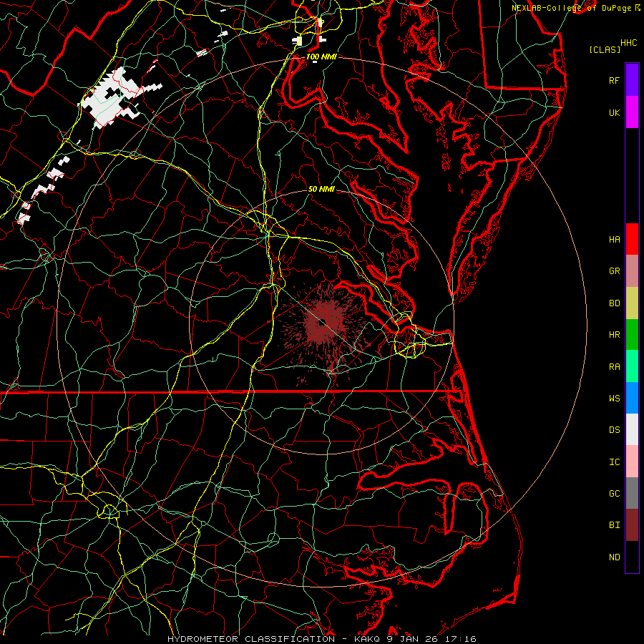
Task: Click the GC legend label
Action: point(614,494)
